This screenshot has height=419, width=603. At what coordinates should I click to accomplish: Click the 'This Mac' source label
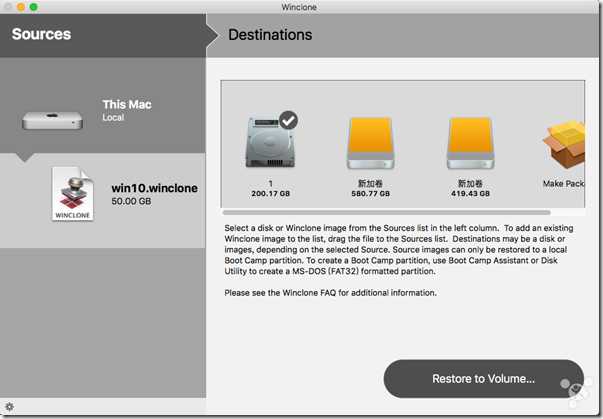pos(127,104)
